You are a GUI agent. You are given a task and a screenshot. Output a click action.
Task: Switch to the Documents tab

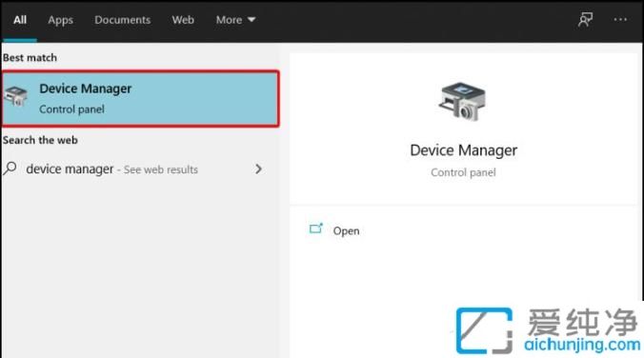coord(122,20)
